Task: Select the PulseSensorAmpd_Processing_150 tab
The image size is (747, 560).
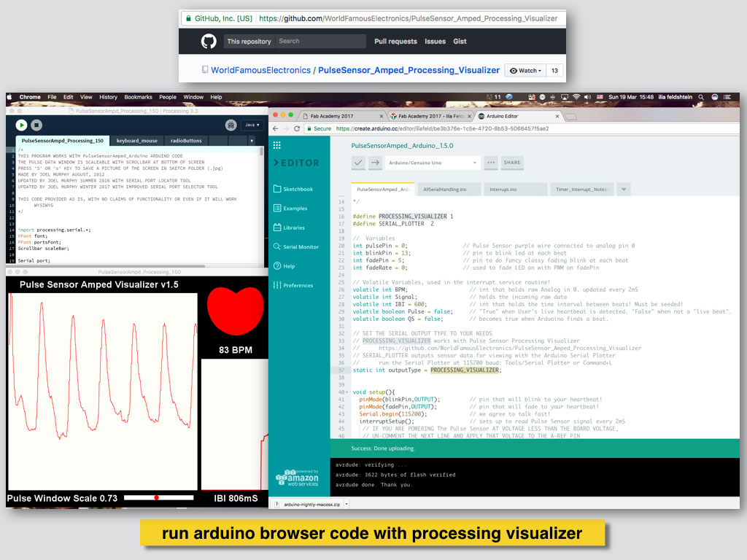Action: click(63, 141)
